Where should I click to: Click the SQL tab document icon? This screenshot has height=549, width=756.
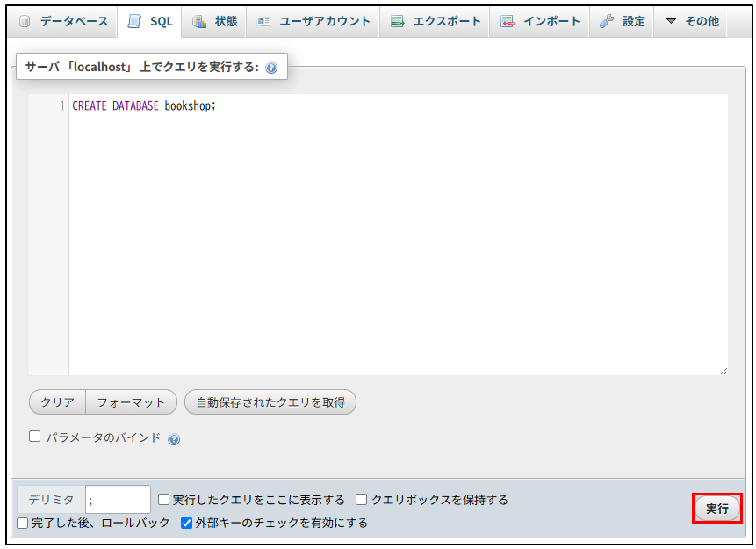pos(134,22)
